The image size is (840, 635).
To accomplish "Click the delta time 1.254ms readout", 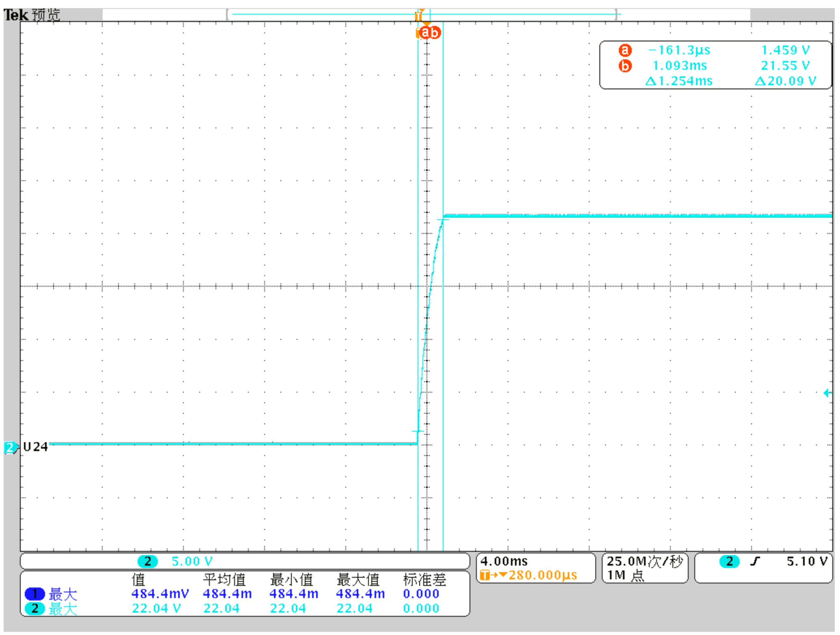I will tap(679, 81).
